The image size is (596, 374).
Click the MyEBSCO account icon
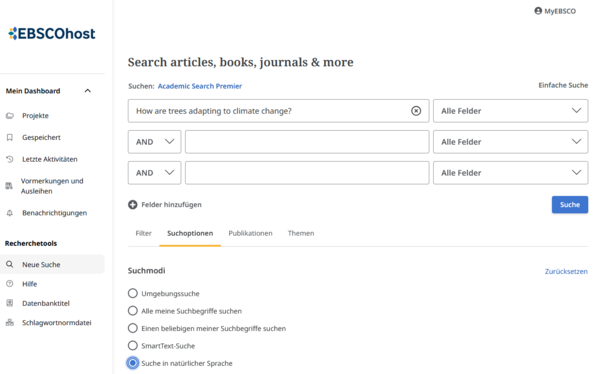(x=538, y=11)
